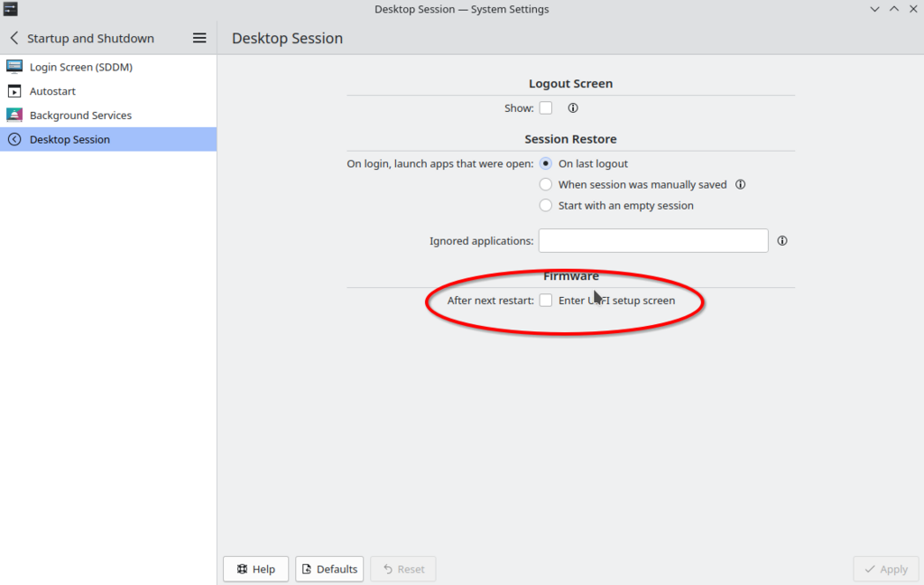Check the Enter UEFI setup screen box
The width and height of the screenshot is (924, 585).
pos(546,301)
